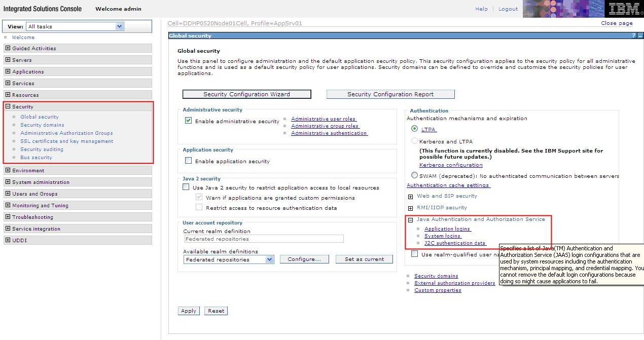
Task: Expand Service integration node
Action: tap(8, 229)
